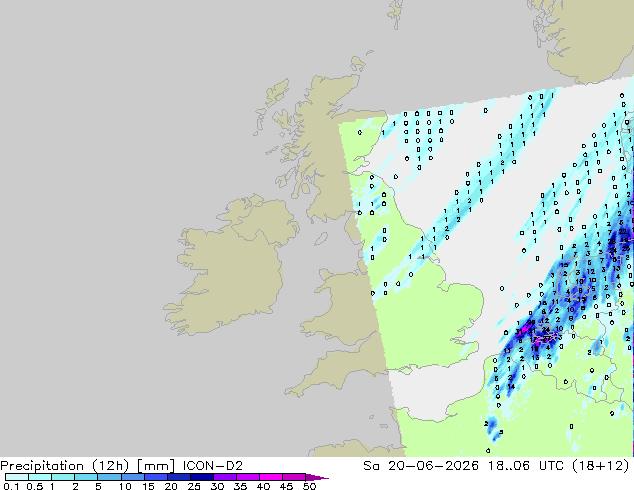Click the '(18+12)' forecast offset text
The height and width of the screenshot is (490, 634).
pyautogui.click(x=601, y=466)
